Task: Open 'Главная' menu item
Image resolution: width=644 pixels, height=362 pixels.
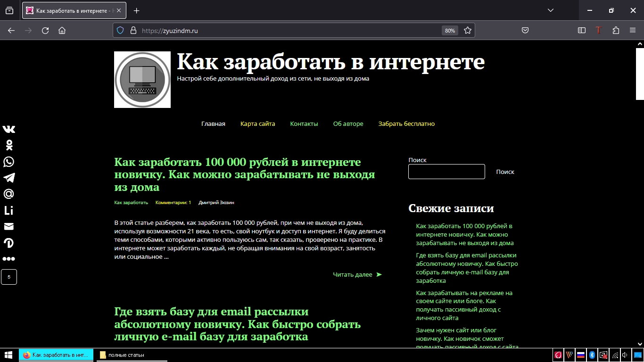Action: 213,124
